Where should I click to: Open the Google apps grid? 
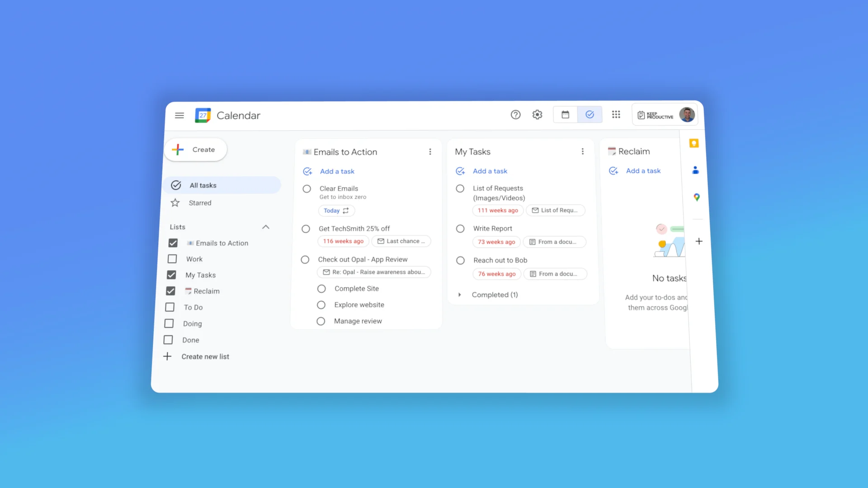tap(616, 115)
